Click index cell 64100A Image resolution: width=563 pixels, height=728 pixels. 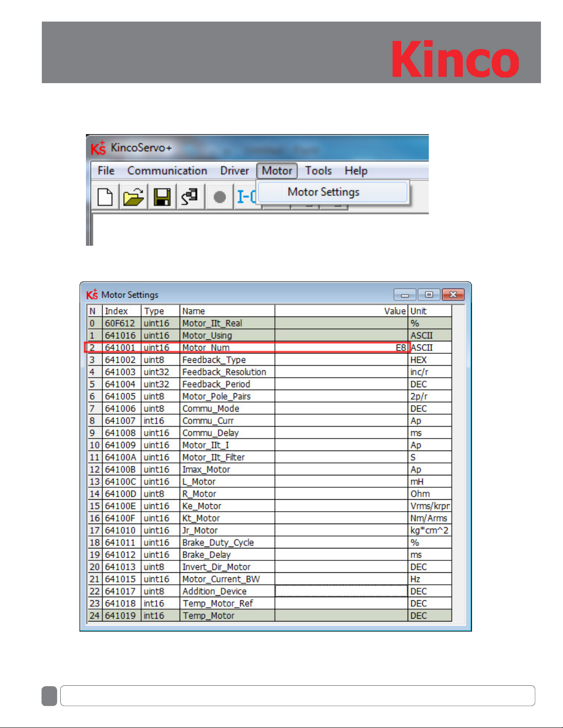121,457
